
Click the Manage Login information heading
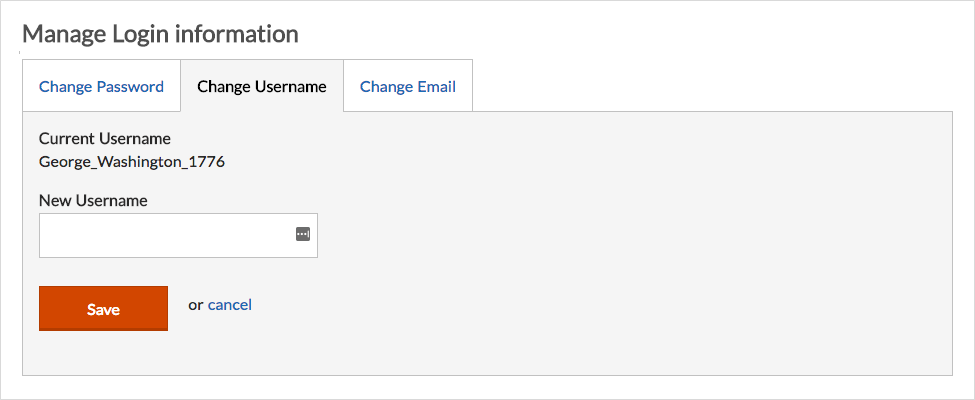click(x=160, y=34)
